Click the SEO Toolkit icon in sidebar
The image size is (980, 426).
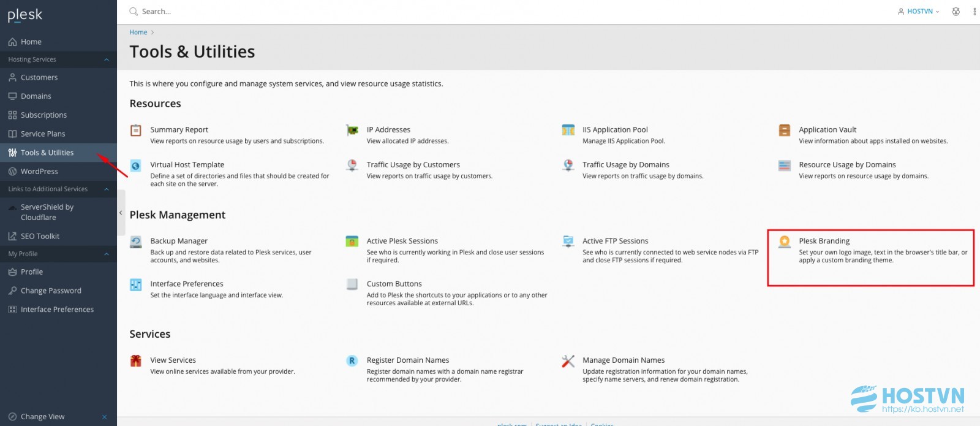(x=12, y=236)
